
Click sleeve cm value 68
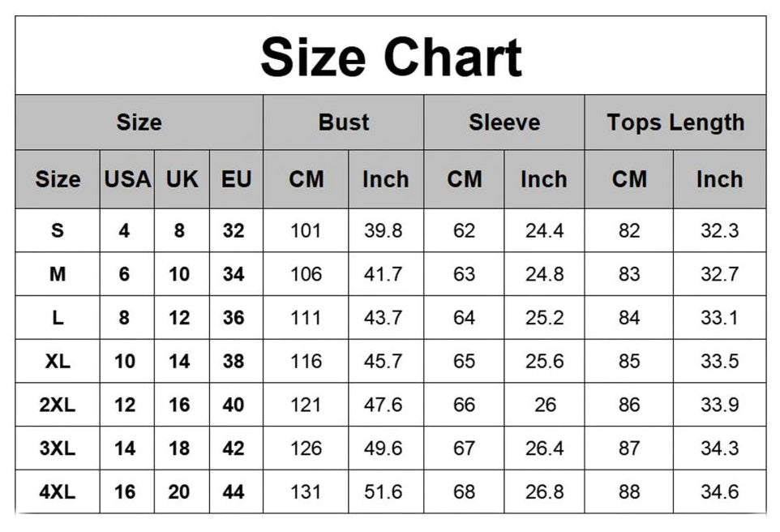click(x=464, y=491)
